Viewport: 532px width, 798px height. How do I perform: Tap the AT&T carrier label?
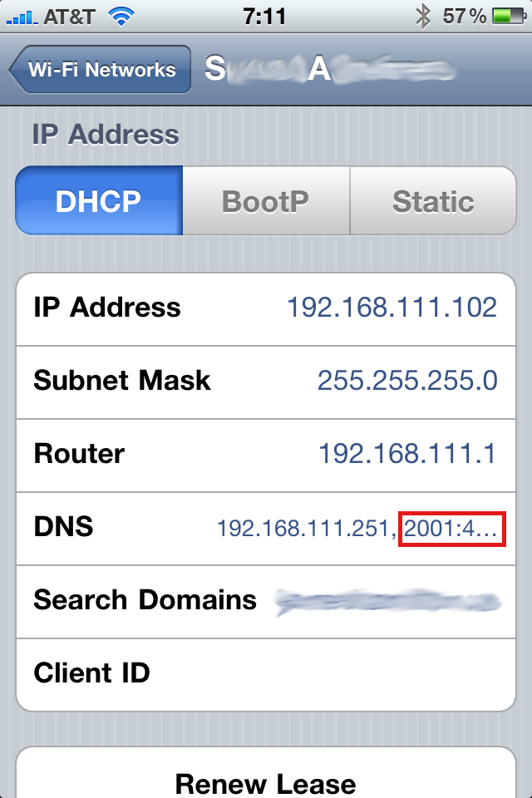pos(69,17)
